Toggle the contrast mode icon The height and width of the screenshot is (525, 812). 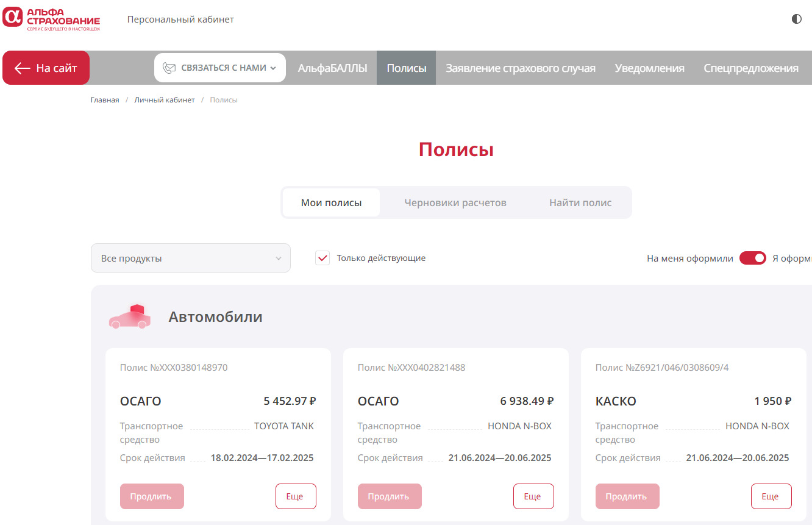[x=796, y=19]
